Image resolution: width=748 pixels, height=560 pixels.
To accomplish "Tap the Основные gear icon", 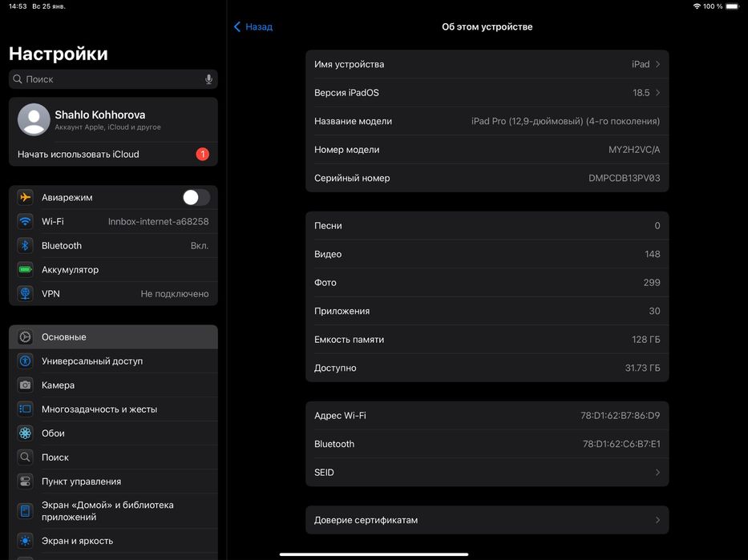I will pos(26,337).
